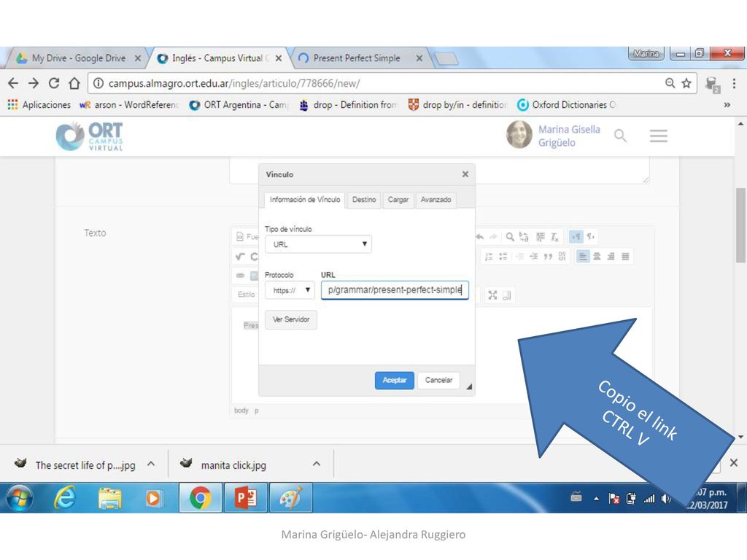Screen dimensions: 747x560
Task: Toggle justify alignment
Action: [625, 257]
